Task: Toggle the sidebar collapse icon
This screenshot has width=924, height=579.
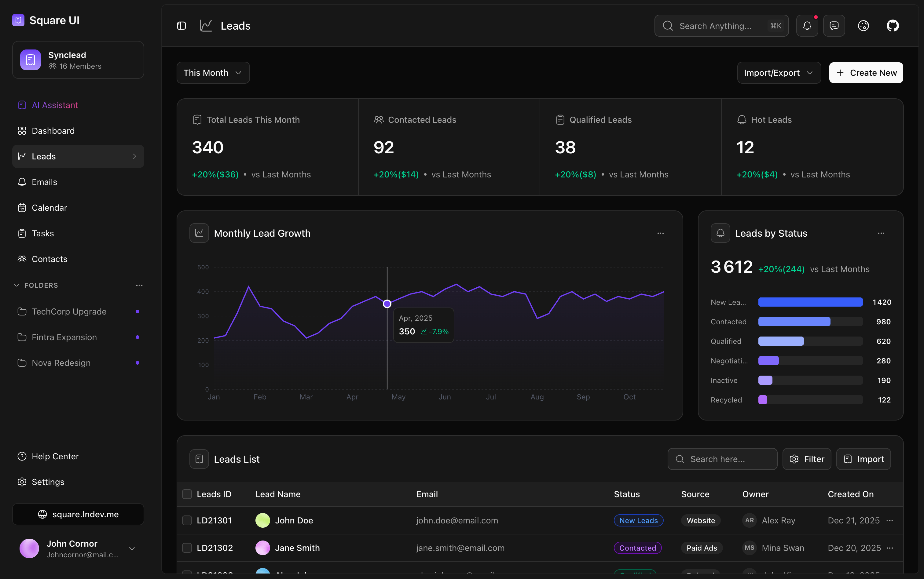Action: click(x=181, y=26)
